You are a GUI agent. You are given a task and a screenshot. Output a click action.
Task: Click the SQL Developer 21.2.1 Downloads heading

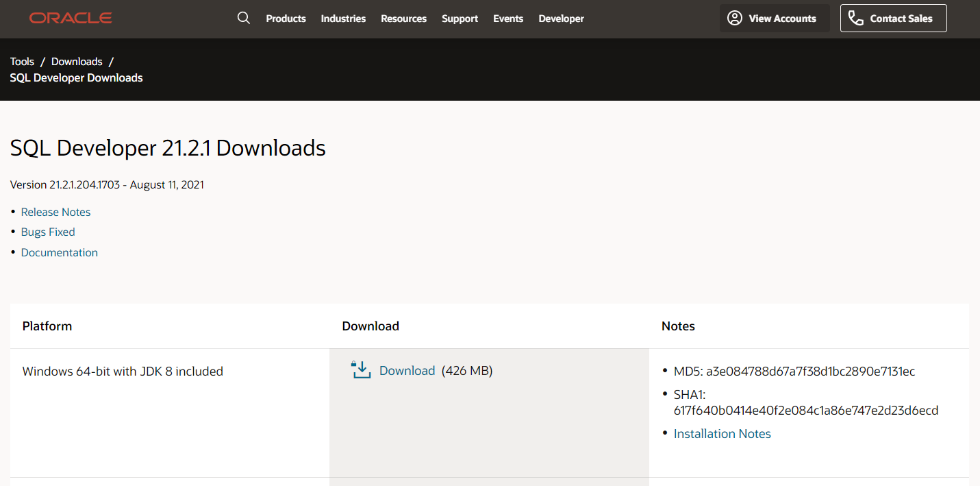pyautogui.click(x=168, y=148)
